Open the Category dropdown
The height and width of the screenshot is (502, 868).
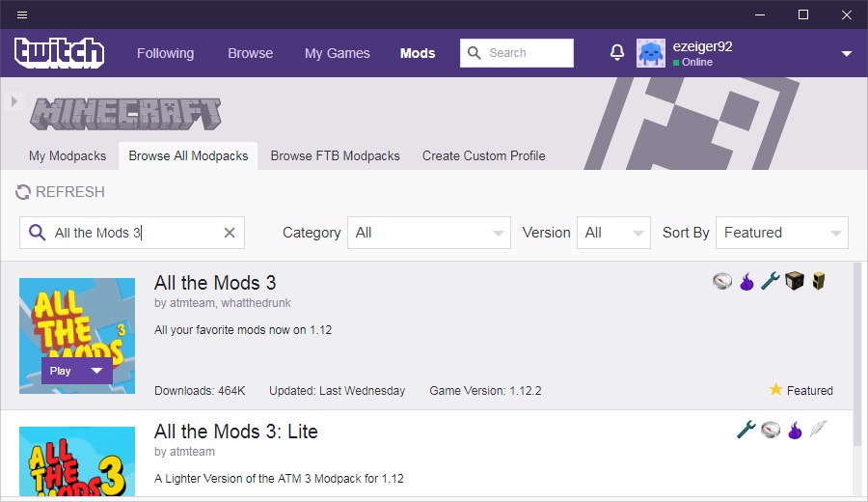(429, 233)
